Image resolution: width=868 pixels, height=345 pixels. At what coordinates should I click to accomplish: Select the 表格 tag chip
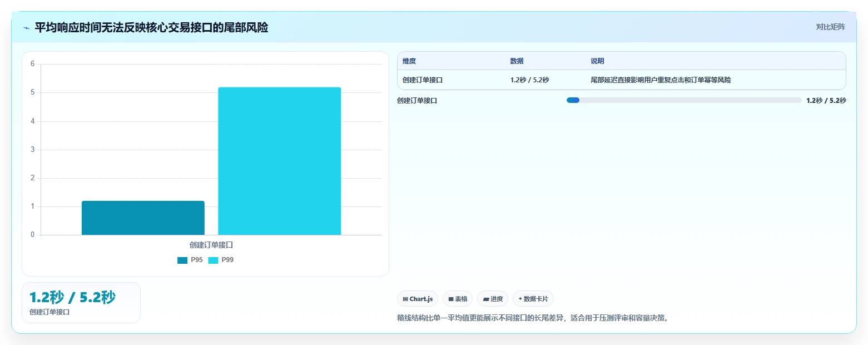458,299
